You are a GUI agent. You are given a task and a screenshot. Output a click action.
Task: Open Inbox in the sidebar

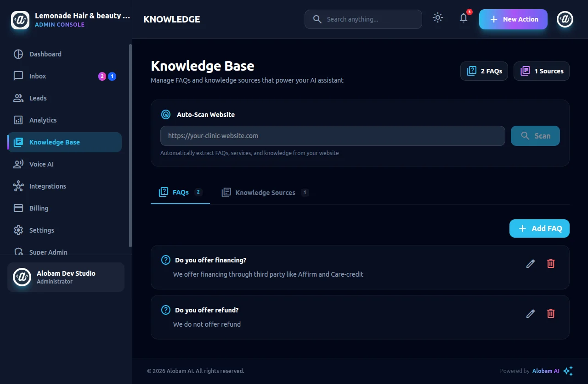coord(65,76)
